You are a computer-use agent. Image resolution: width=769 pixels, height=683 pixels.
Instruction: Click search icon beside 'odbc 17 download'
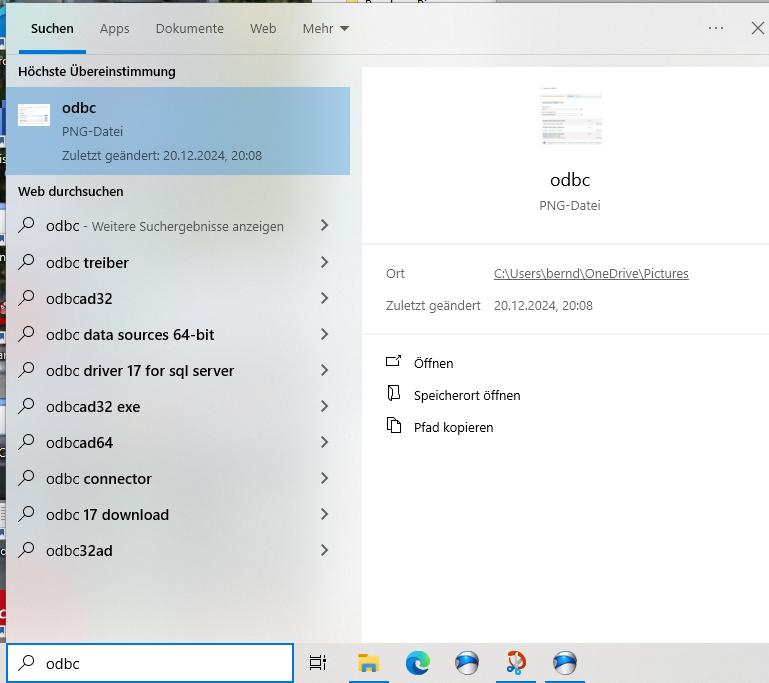point(26,514)
